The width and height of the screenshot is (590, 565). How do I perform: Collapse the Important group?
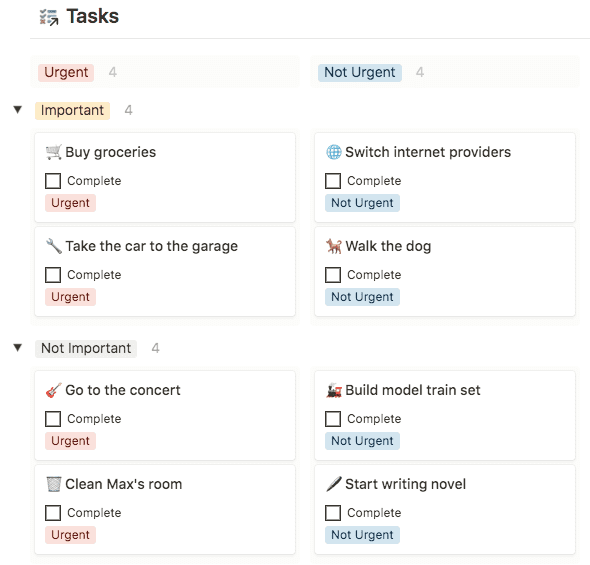tap(18, 110)
